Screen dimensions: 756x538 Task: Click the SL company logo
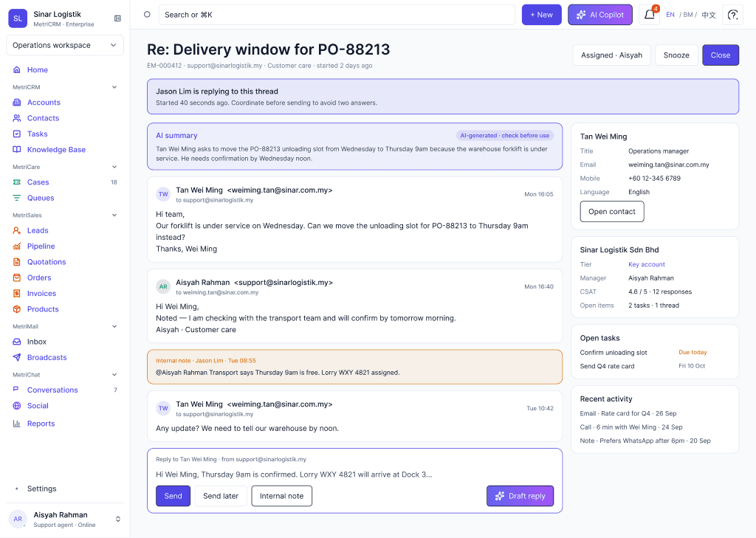click(x=18, y=18)
